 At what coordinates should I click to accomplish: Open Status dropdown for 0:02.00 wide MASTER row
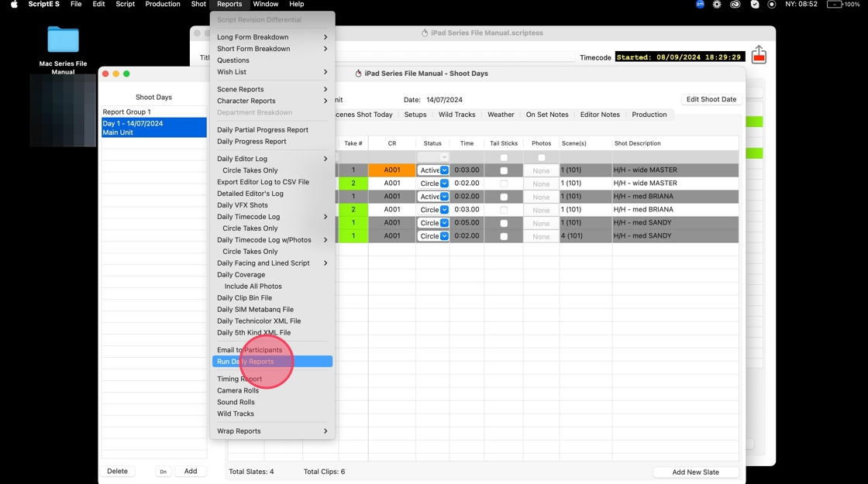(433, 183)
